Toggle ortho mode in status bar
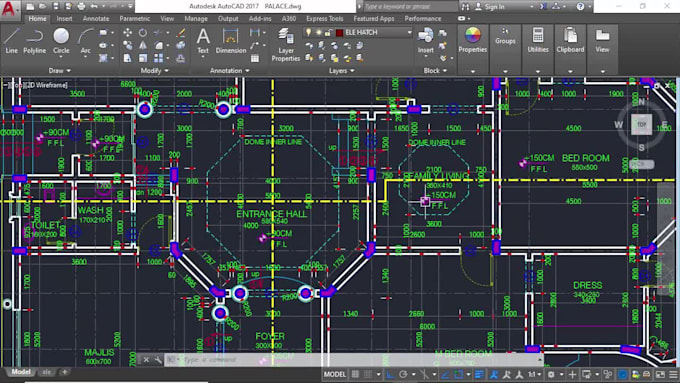This screenshot has height=383, width=680. [390, 374]
